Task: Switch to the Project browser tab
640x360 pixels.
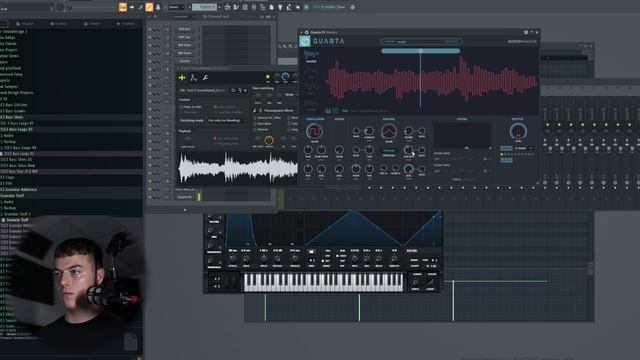Action: point(24,24)
